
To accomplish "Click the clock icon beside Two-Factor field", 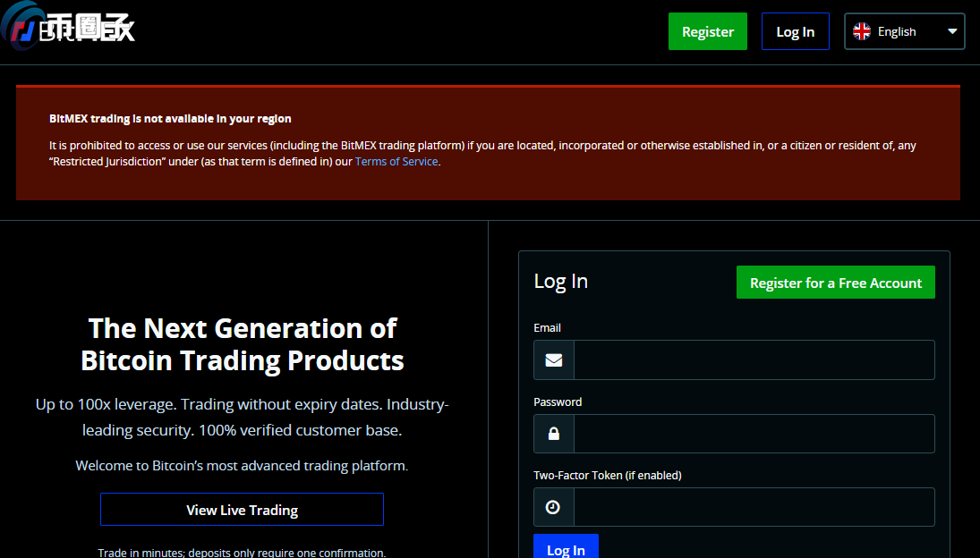I will [x=554, y=507].
